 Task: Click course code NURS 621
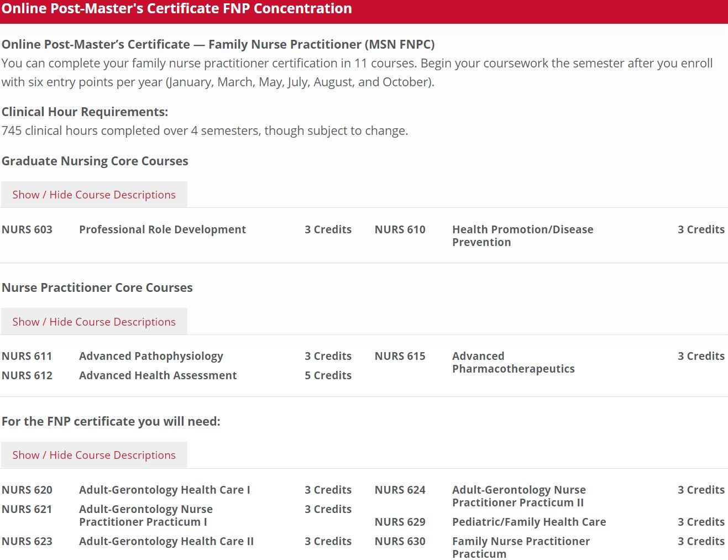click(27, 509)
